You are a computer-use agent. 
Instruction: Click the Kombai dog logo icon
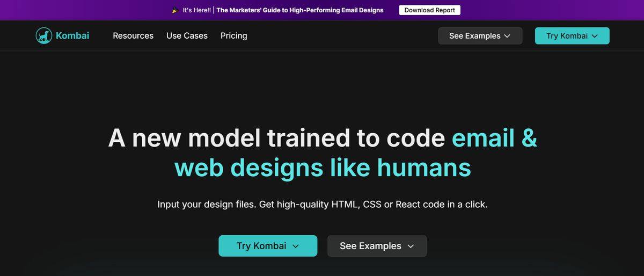point(44,36)
